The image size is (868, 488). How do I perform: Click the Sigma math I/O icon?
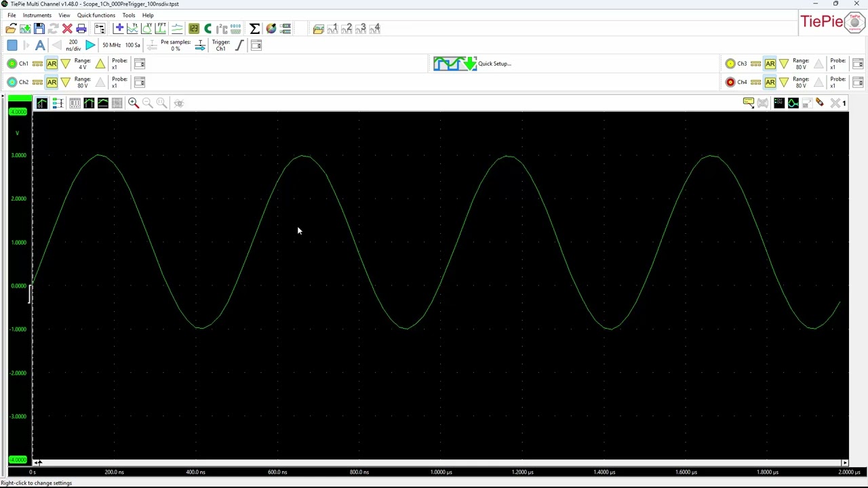click(255, 28)
